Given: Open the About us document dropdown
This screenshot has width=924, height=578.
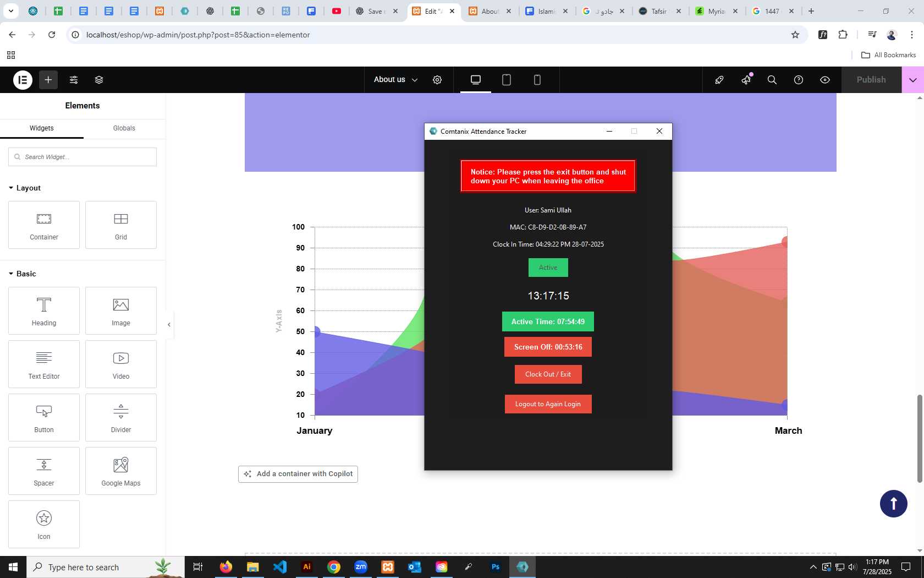Looking at the screenshot, I should coord(395,80).
